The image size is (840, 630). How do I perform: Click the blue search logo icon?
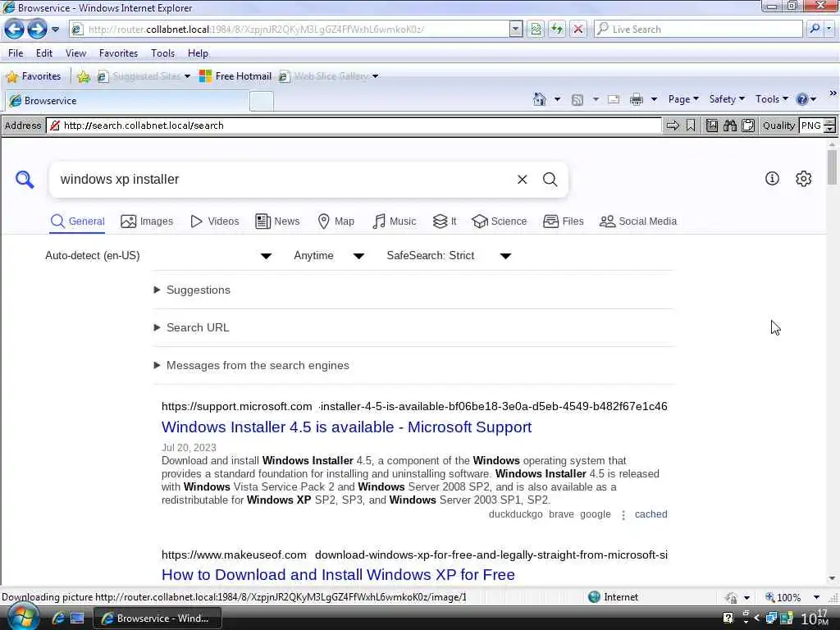click(24, 180)
